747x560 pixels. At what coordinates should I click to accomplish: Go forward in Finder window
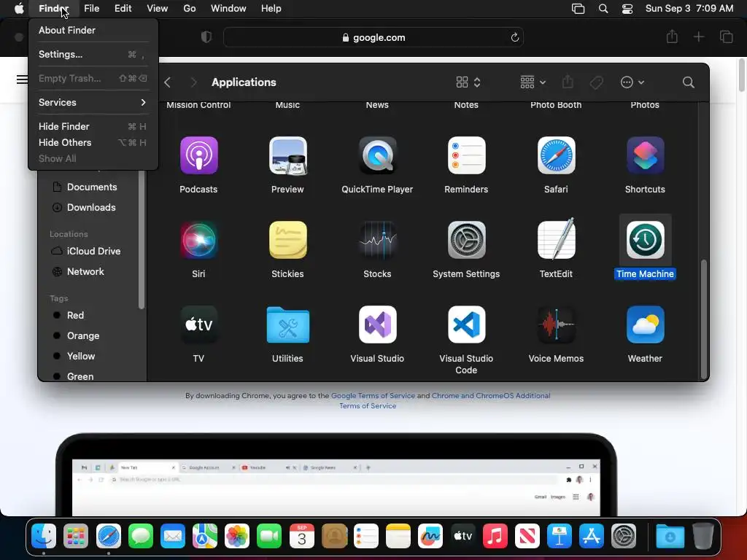click(x=193, y=82)
